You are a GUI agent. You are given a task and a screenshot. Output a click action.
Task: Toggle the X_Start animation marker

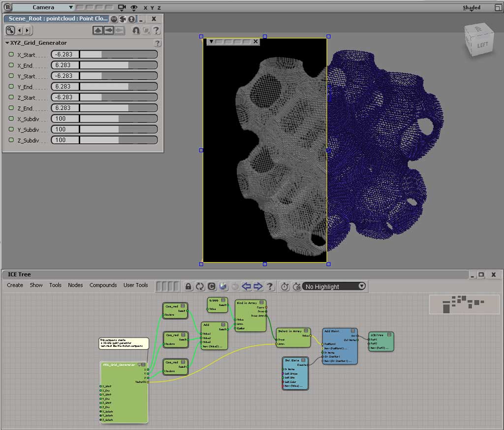click(11, 55)
